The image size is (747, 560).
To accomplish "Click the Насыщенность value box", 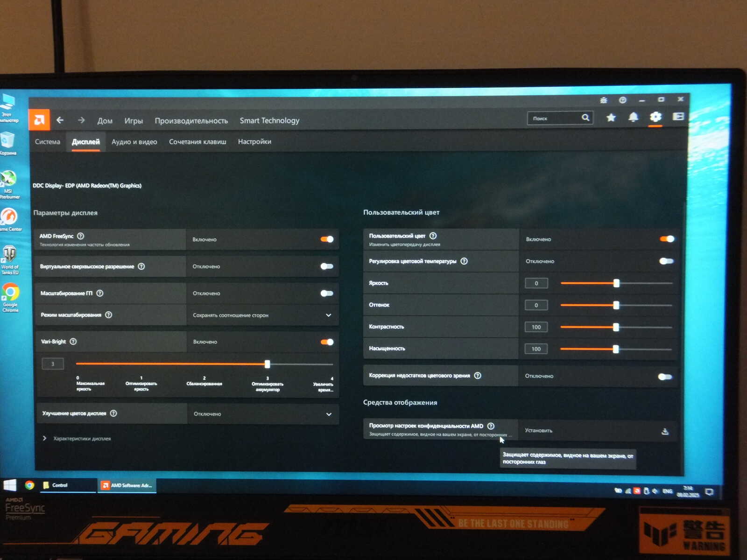I will point(536,349).
